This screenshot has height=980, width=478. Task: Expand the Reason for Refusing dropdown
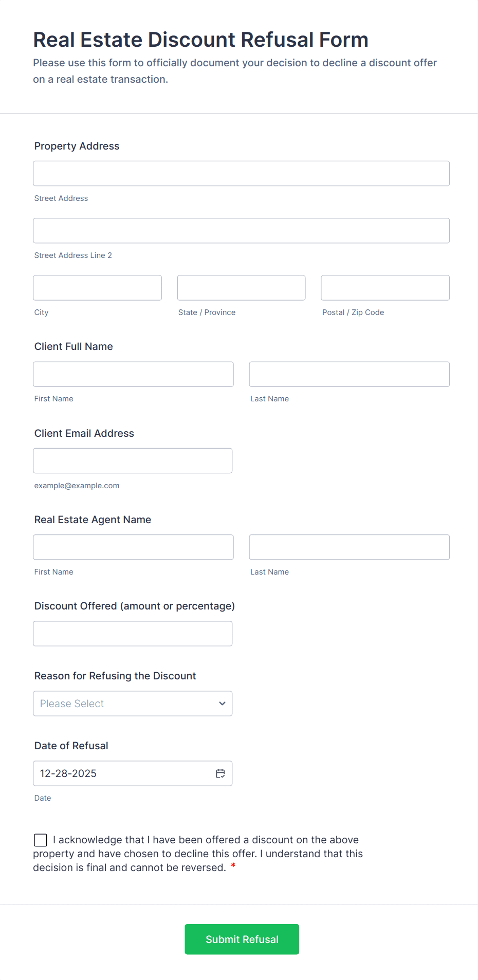click(x=133, y=704)
